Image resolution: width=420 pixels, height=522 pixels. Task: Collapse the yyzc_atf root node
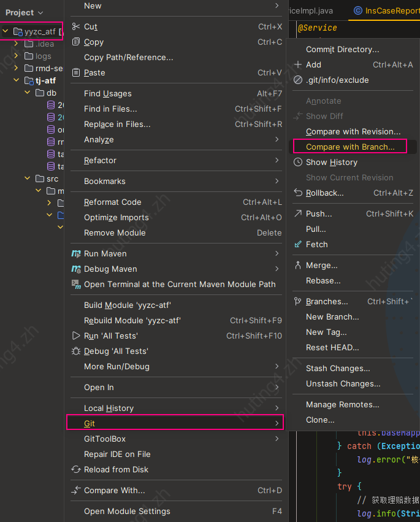(x=6, y=31)
